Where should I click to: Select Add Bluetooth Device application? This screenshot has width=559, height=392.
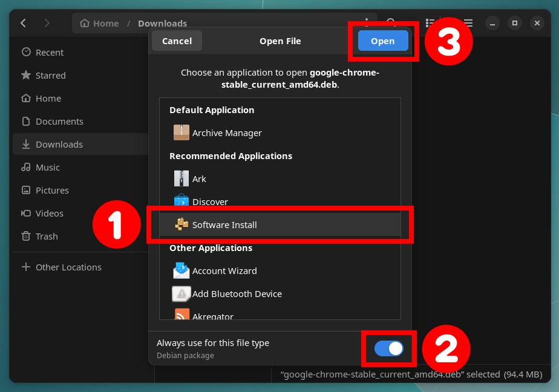pos(280,294)
